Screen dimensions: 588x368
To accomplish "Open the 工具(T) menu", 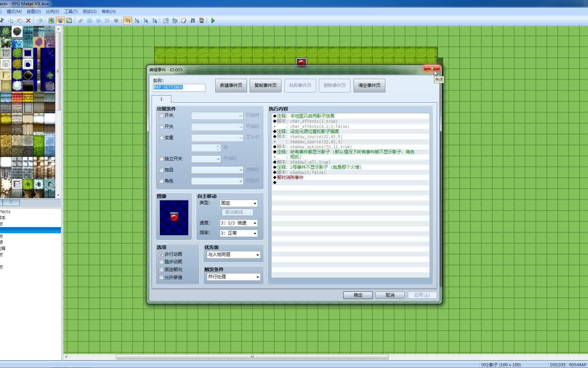I will 71,11.
